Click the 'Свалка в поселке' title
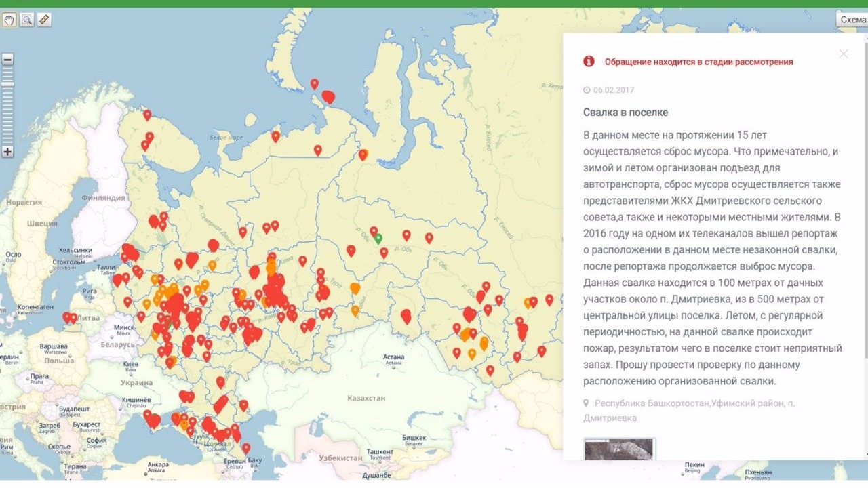 pos(625,113)
